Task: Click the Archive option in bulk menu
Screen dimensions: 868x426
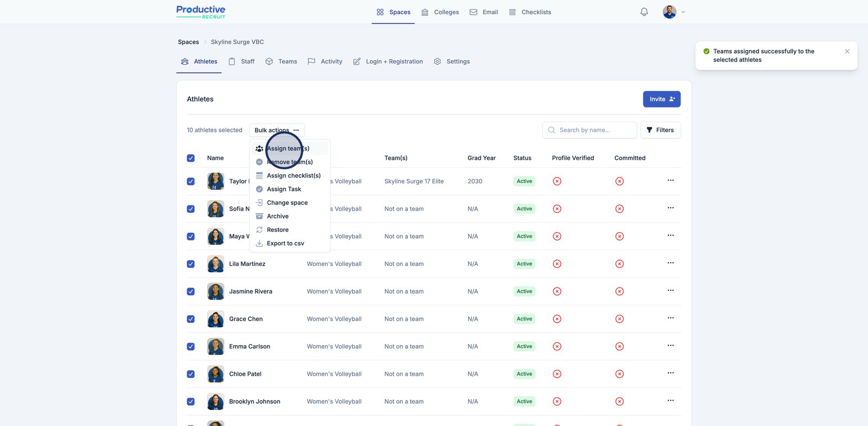Action: [277, 216]
